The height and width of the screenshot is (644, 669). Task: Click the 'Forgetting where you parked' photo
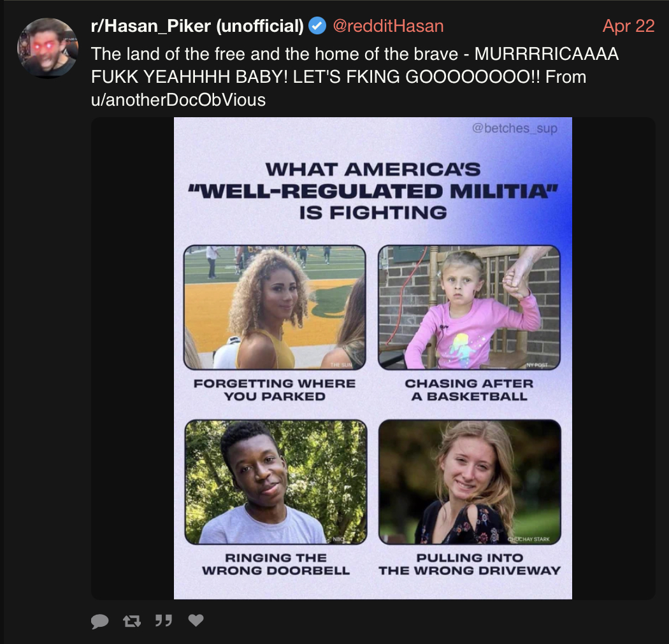click(275, 307)
